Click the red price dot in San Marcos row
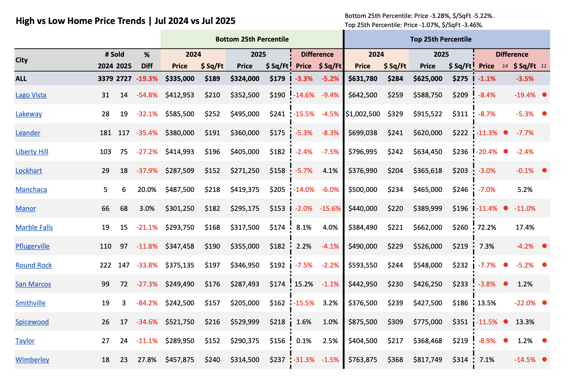 pos(506,284)
